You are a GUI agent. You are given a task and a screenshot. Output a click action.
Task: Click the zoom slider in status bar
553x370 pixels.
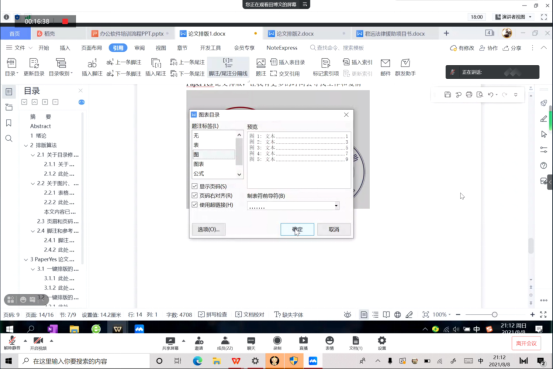494,314
